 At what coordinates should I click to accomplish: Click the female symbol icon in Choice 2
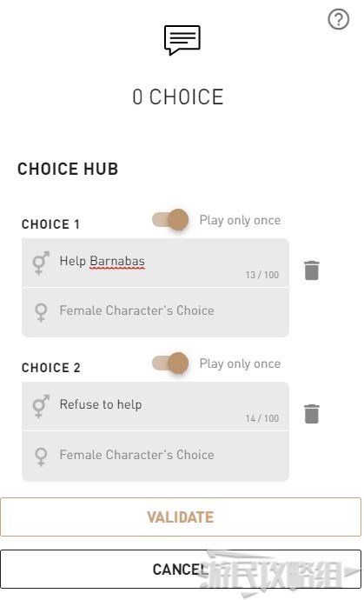coord(41,457)
